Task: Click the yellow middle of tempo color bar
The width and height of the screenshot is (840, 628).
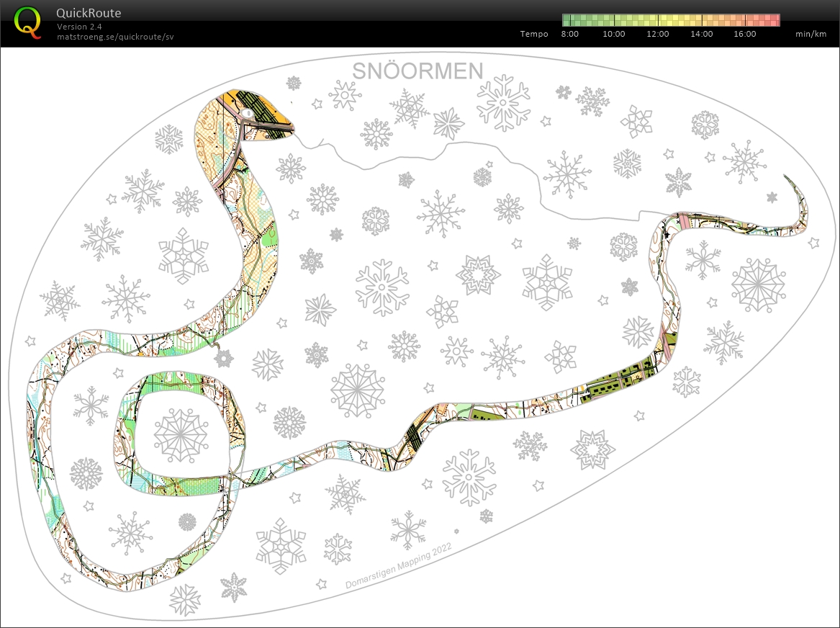Action: pos(671,20)
